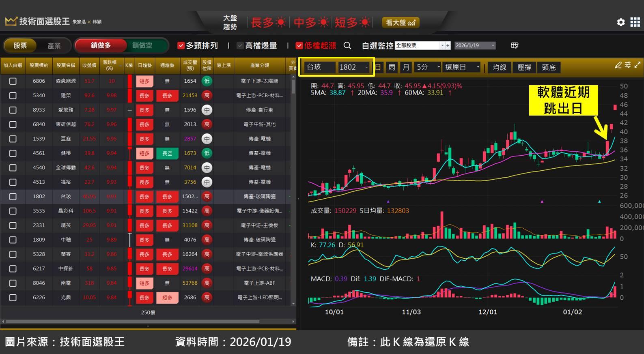Open chart indicator settings sliders icon
Viewport: 644px width, 354px height.
(x=628, y=65)
